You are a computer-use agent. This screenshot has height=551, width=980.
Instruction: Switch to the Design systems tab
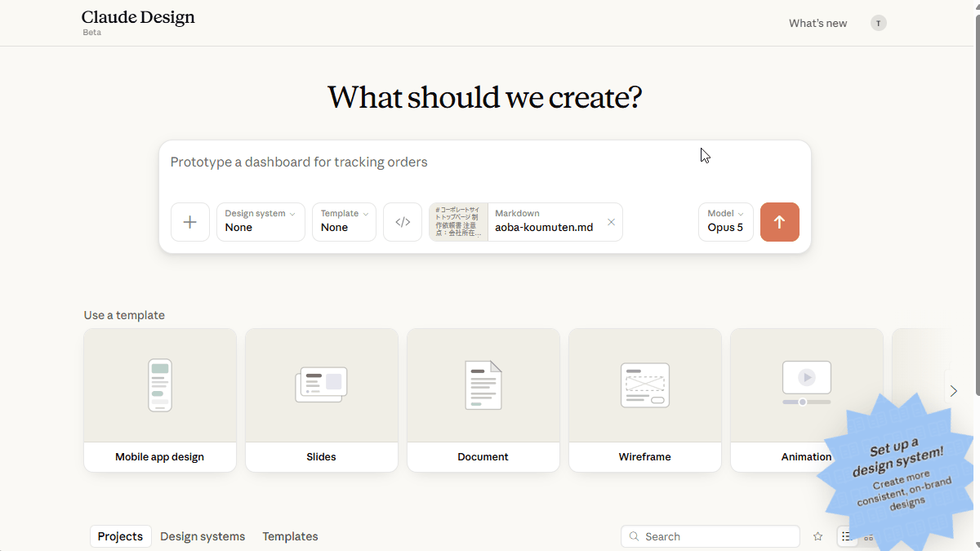click(x=203, y=536)
